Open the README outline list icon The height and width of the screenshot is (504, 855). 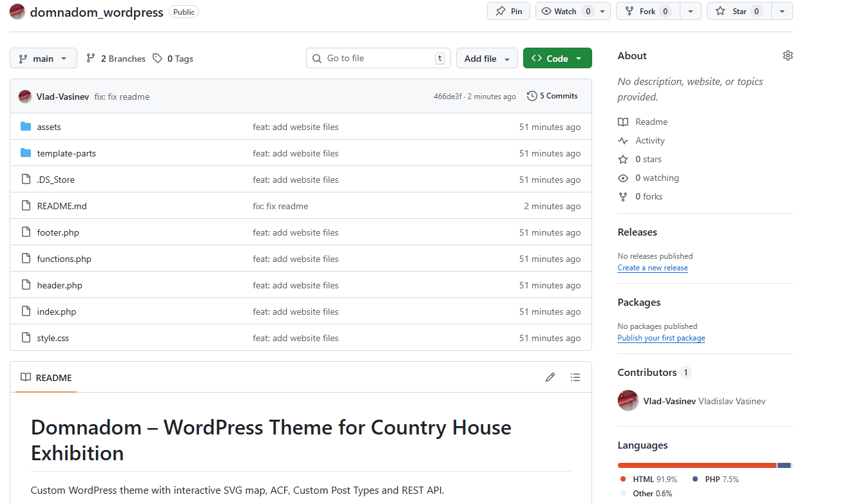click(x=575, y=378)
